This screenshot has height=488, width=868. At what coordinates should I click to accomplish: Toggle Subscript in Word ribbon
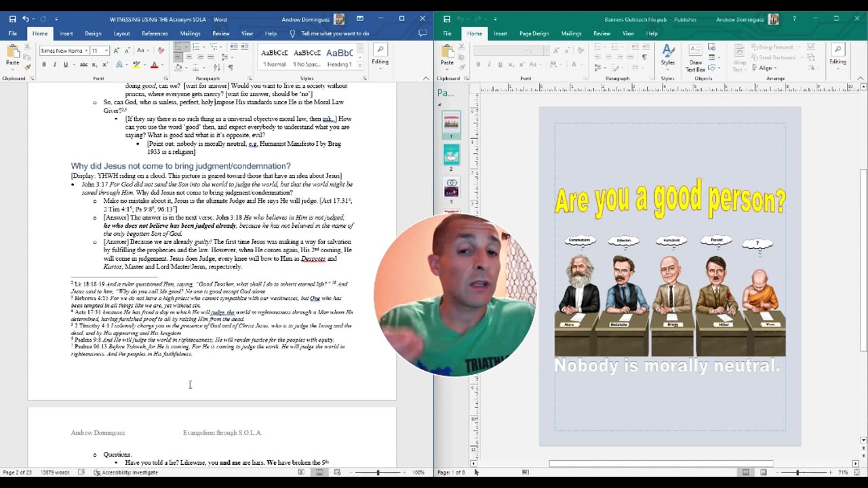(94, 64)
